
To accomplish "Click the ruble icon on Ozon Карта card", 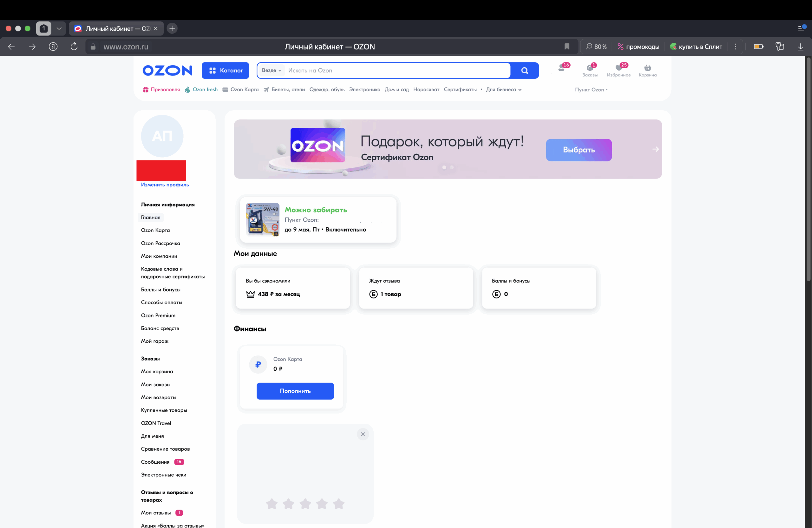I will [258, 364].
